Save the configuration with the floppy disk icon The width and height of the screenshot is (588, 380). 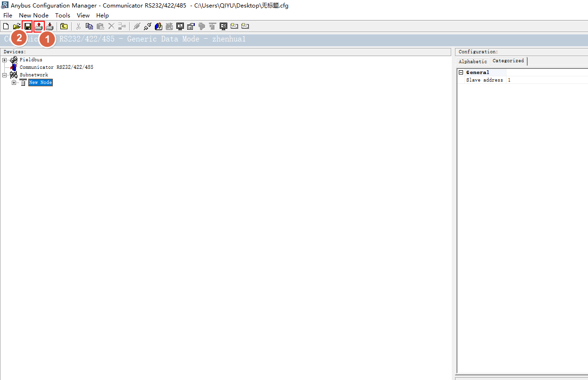[x=28, y=26]
